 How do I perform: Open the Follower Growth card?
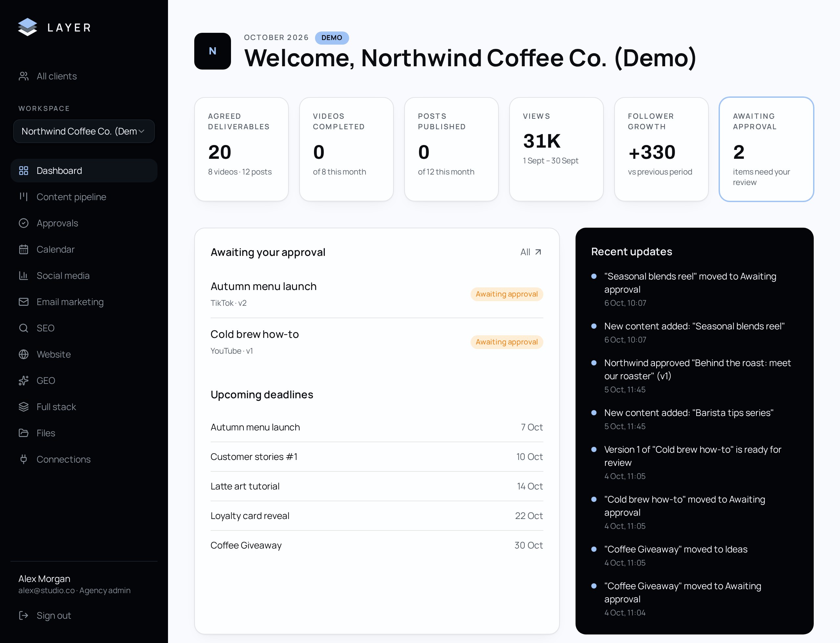661,149
